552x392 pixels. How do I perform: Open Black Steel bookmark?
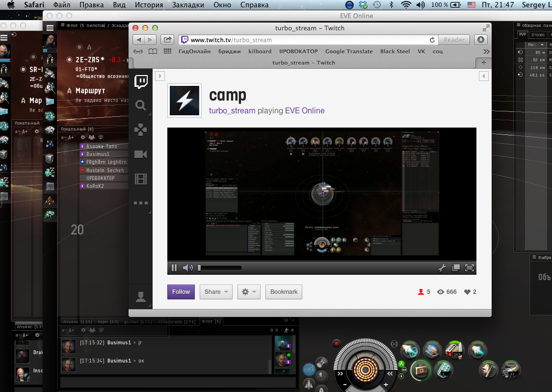tap(395, 52)
